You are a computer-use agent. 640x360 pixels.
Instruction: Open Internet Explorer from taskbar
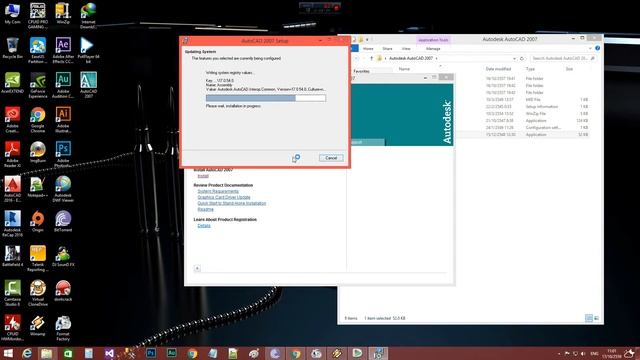pyautogui.click(x=27, y=353)
